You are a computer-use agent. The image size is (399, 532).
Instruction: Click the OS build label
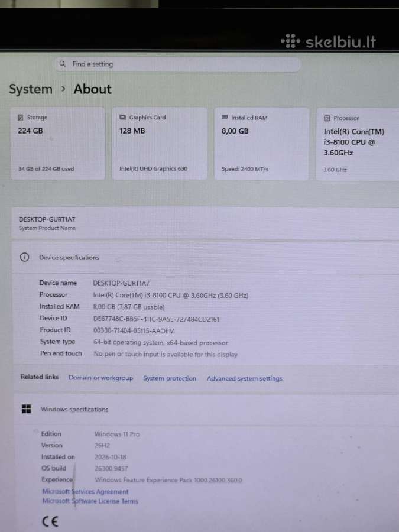click(54, 468)
